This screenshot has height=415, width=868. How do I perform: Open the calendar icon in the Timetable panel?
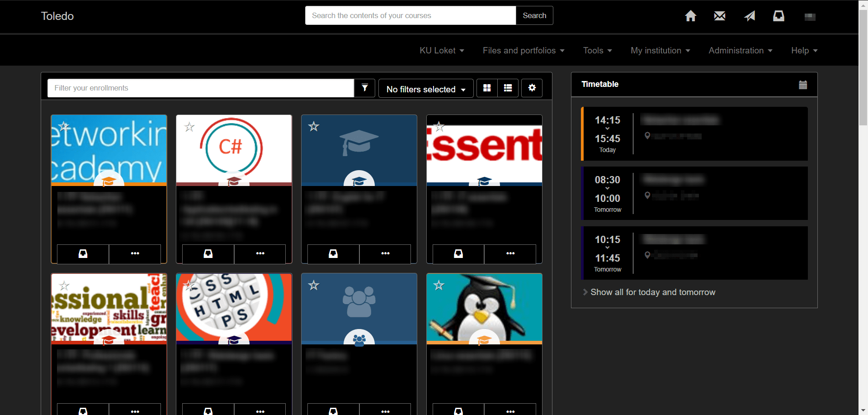coord(803,85)
